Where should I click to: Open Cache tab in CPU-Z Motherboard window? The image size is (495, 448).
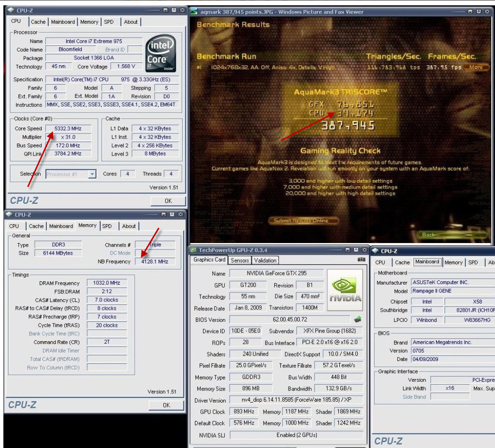(x=402, y=262)
